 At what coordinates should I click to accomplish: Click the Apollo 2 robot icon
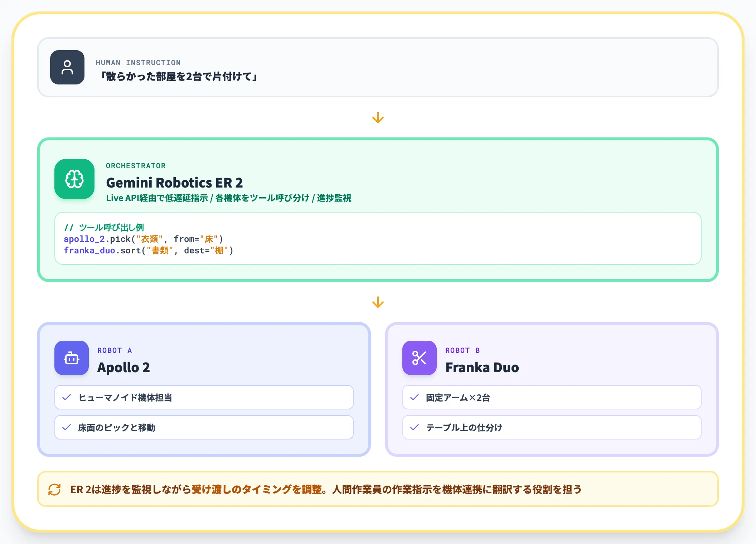(72, 358)
